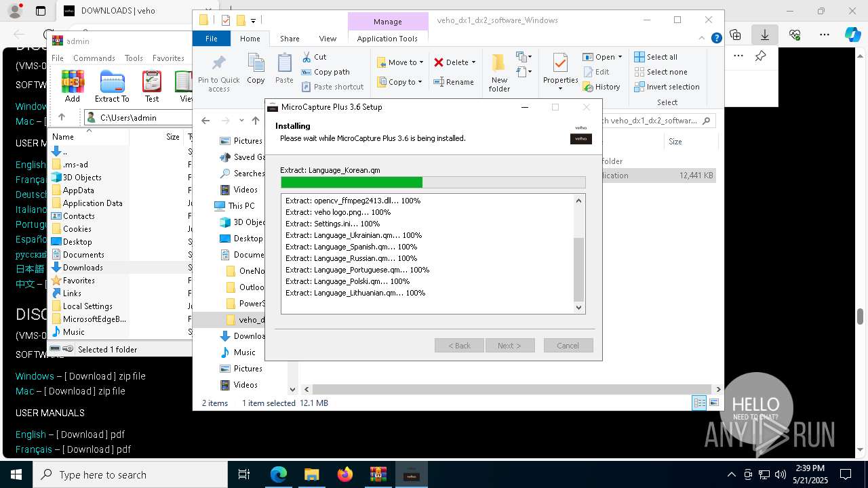Screen dimensions: 868x488
Task: Go up one level in File Explorer
Action: (256, 121)
